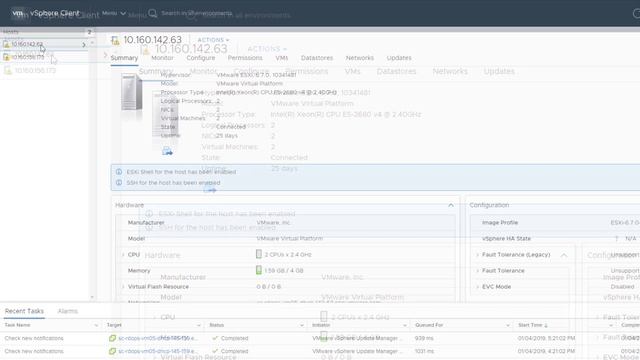The width and height of the screenshot is (640, 360).
Task: Go to the VMs tab
Action: pyautogui.click(x=282, y=58)
